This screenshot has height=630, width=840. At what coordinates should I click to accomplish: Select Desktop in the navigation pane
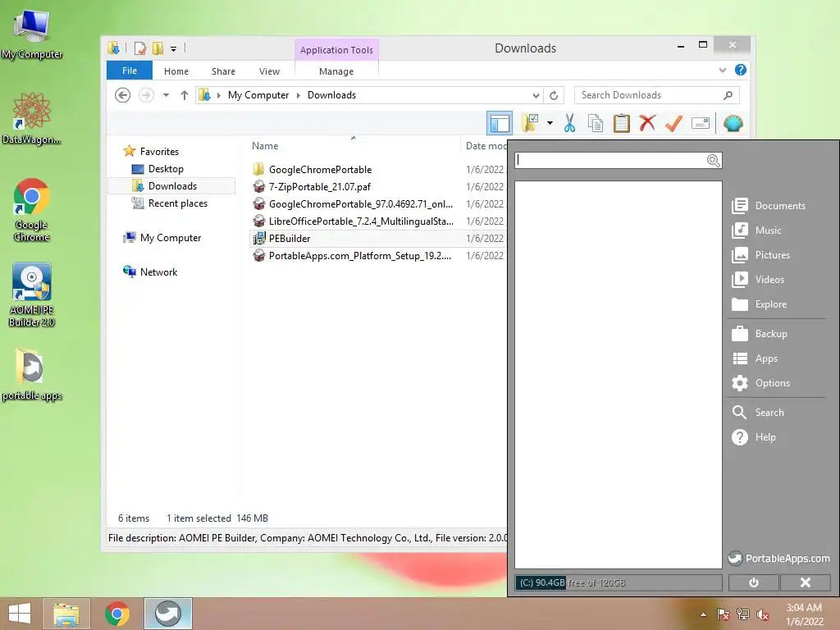(166, 169)
